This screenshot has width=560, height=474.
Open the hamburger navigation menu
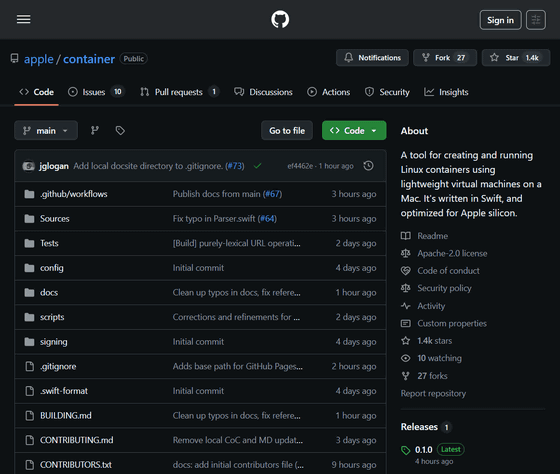24,19
